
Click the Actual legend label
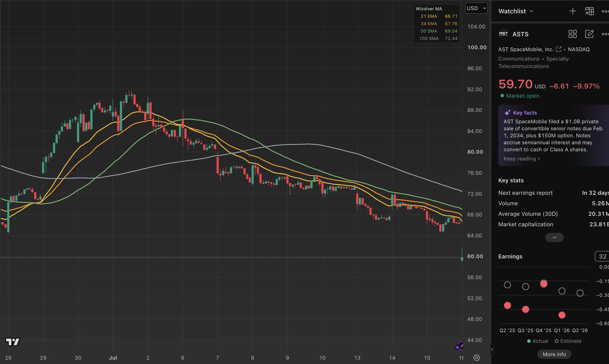(x=537, y=341)
